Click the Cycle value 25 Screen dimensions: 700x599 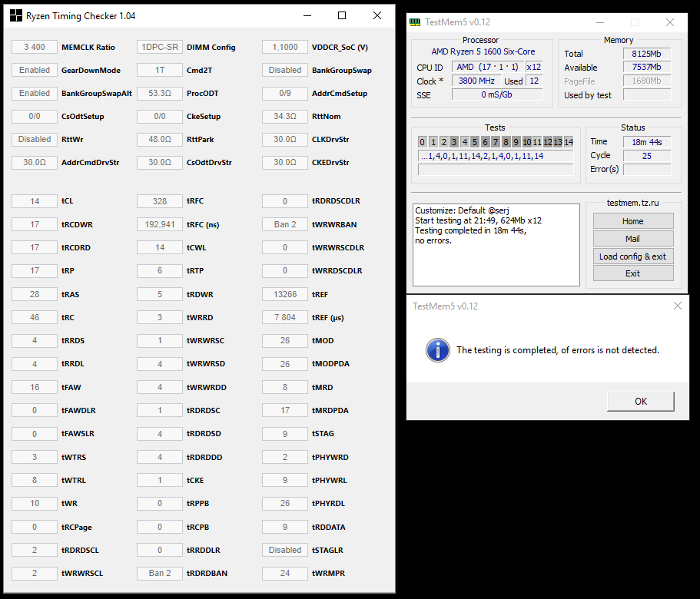coord(646,156)
